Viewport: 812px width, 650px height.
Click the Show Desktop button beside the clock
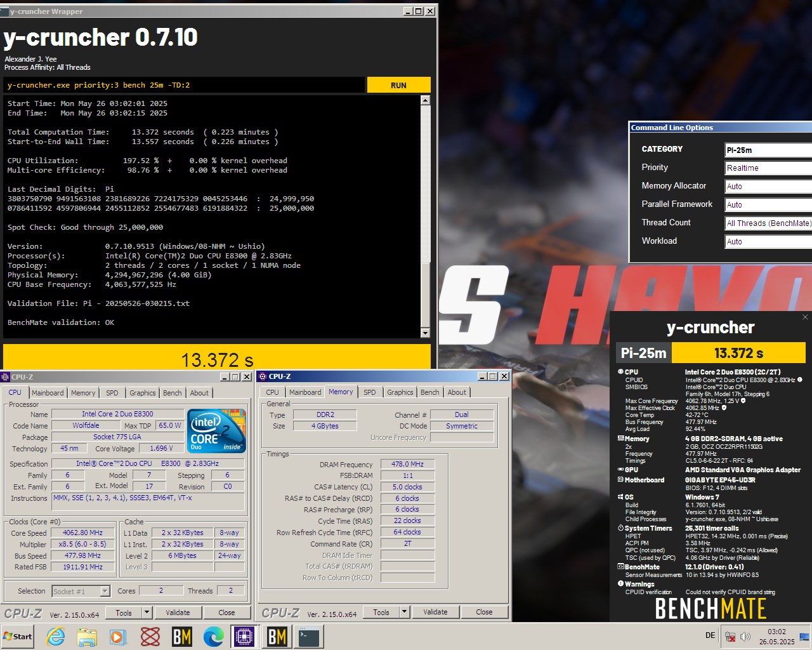click(x=806, y=636)
